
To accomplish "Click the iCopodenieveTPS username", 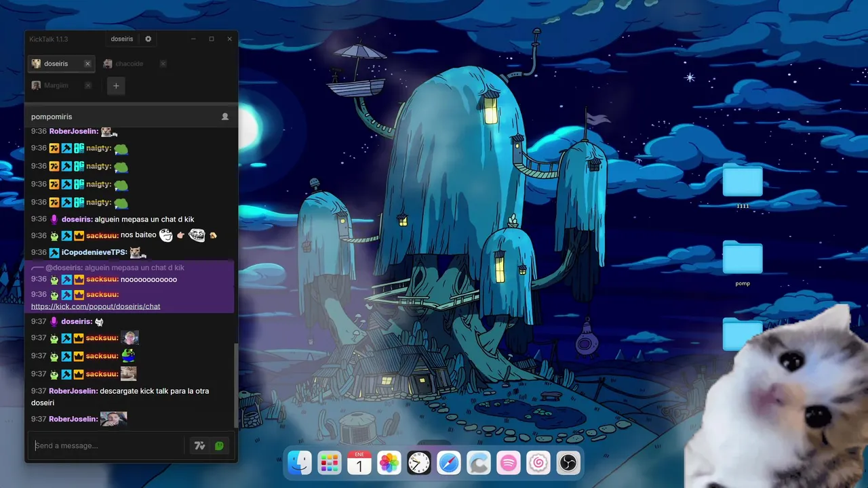I will pyautogui.click(x=94, y=252).
